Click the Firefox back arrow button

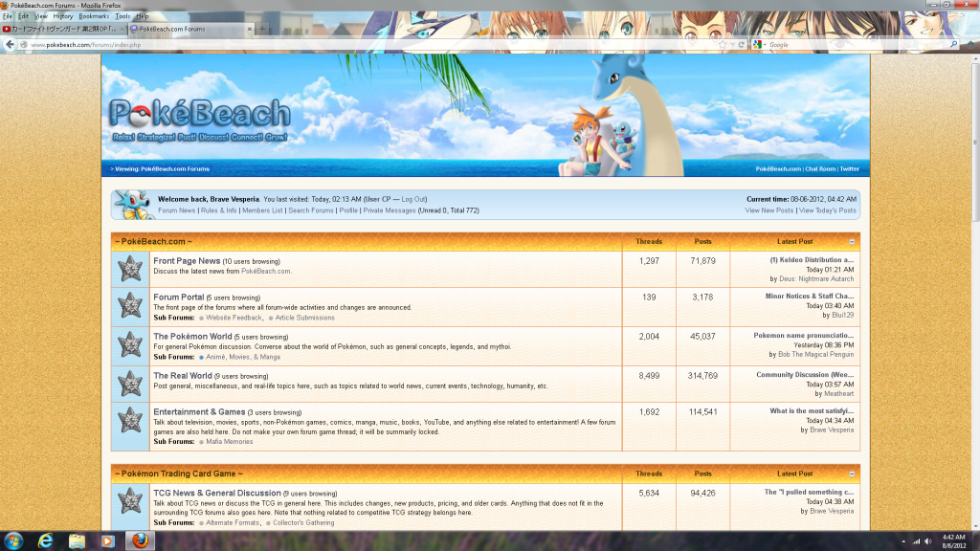click(x=10, y=44)
